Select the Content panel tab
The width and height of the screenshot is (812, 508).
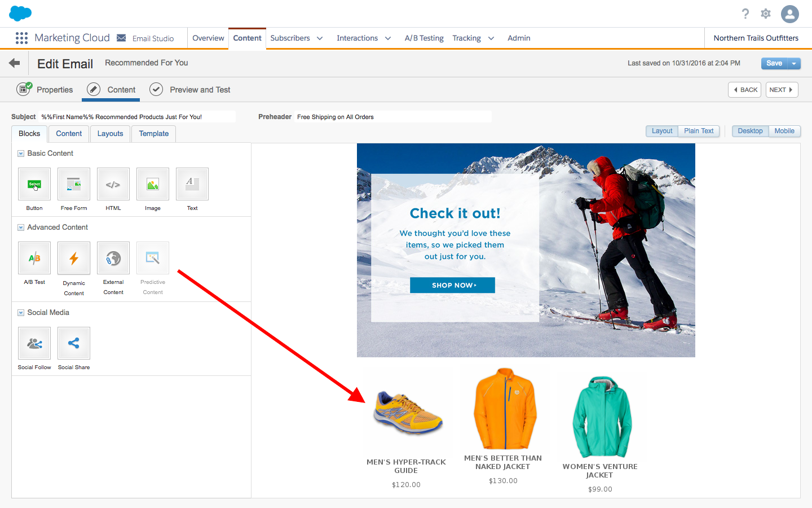pos(69,134)
